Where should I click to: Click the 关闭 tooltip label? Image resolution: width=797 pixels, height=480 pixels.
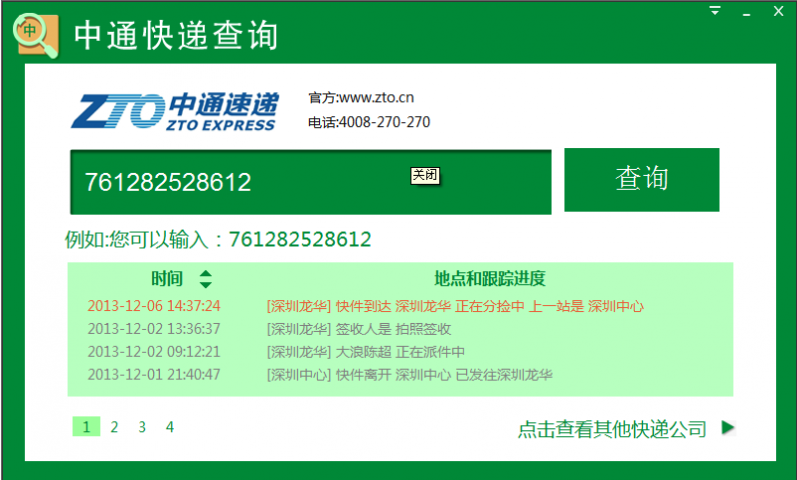tap(425, 175)
